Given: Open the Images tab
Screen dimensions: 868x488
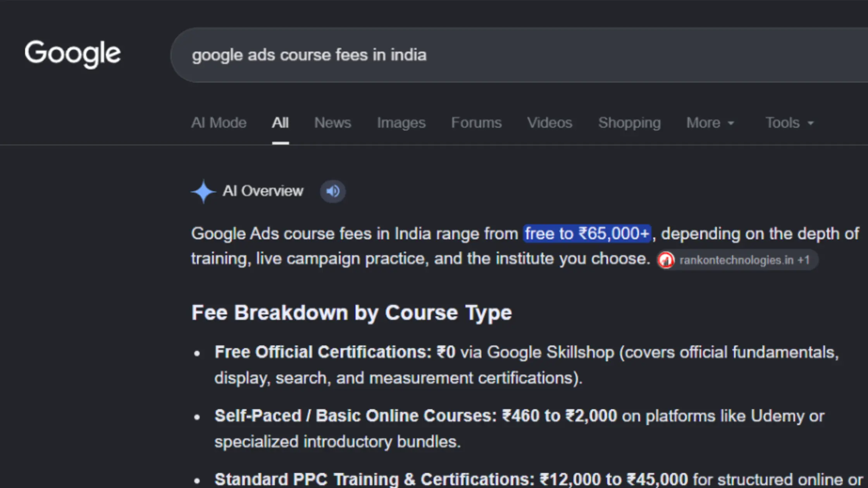Looking at the screenshot, I should [401, 123].
